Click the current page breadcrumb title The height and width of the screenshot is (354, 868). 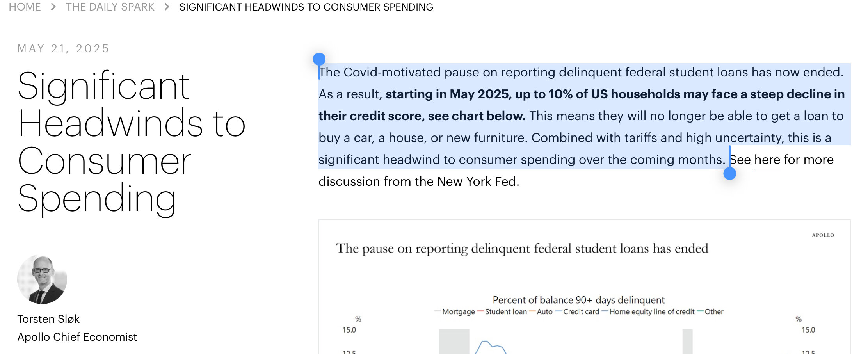tap(306, 7)
